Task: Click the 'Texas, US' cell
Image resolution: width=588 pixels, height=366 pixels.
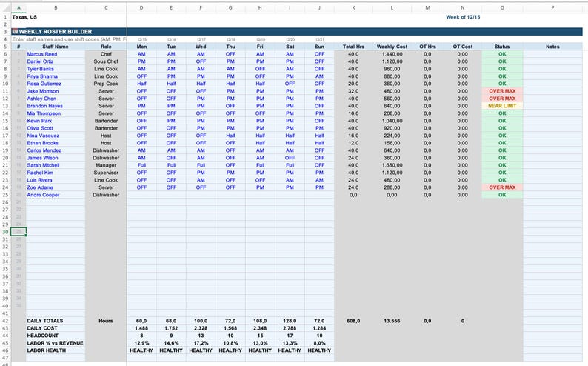Action: pos(24,17)
